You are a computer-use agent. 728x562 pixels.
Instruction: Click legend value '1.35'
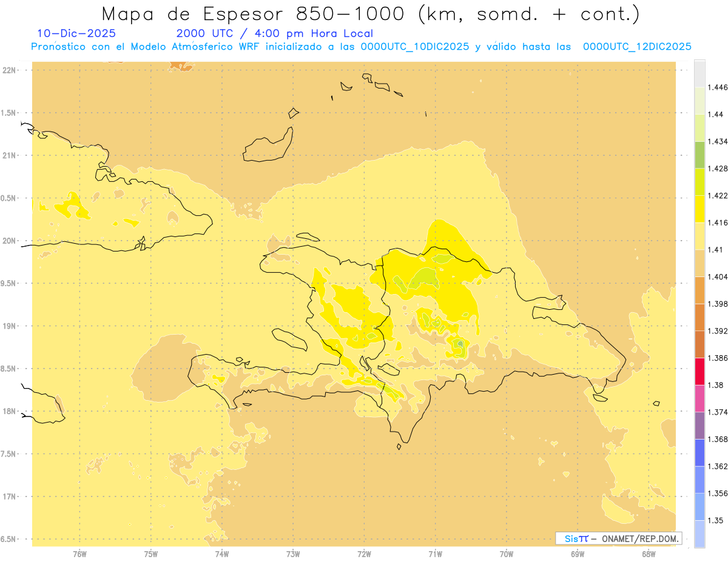[x=716, y=520]
